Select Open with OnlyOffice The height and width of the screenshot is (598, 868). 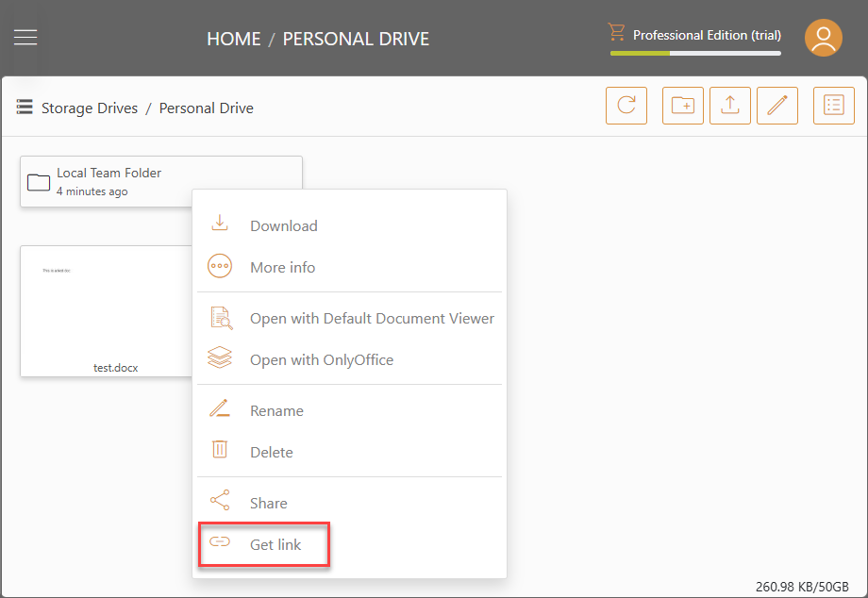coord(349,360)
